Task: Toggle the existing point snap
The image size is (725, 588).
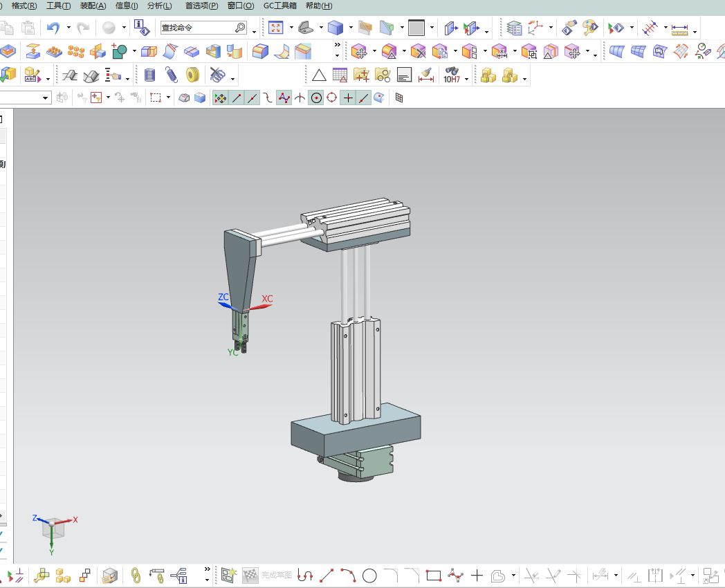Action: click(x=348, y=98)
